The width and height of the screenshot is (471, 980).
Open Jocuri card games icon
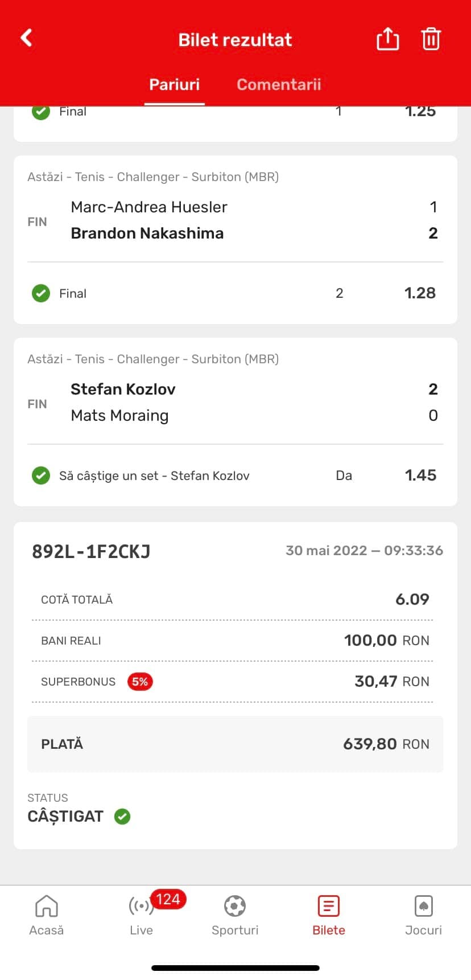coord(423,905)
